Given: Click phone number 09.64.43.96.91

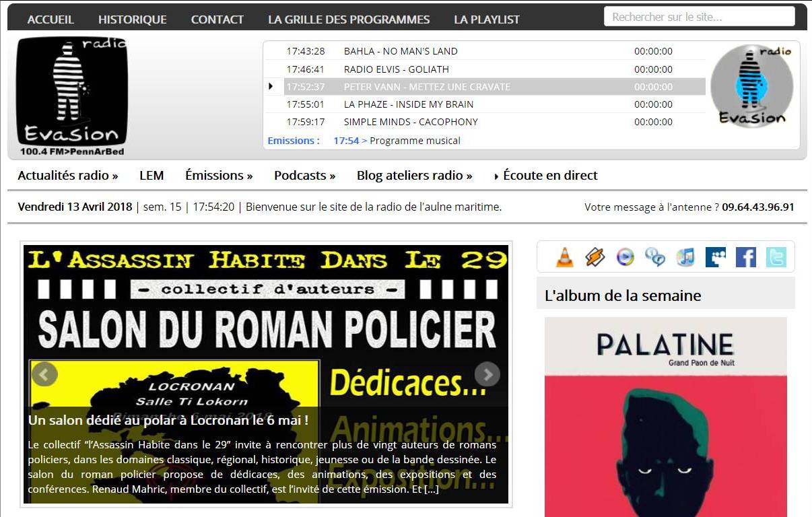Looking at the screenshot, I should (x=758, y=207).
